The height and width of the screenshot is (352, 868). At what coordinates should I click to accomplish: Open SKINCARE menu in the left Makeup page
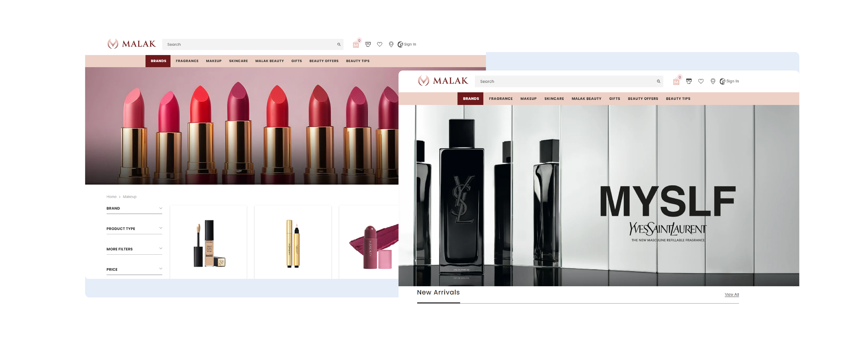[x=238, y=61]
